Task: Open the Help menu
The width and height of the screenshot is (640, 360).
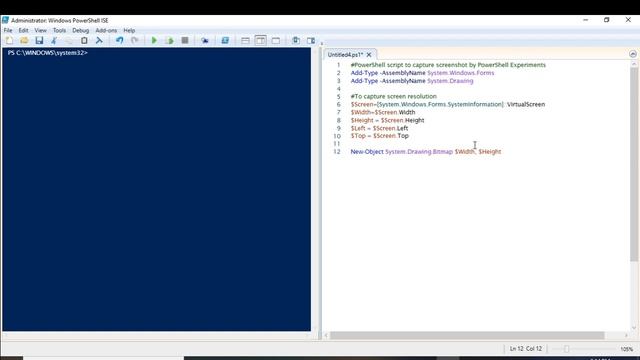Action: coord(129,30)
